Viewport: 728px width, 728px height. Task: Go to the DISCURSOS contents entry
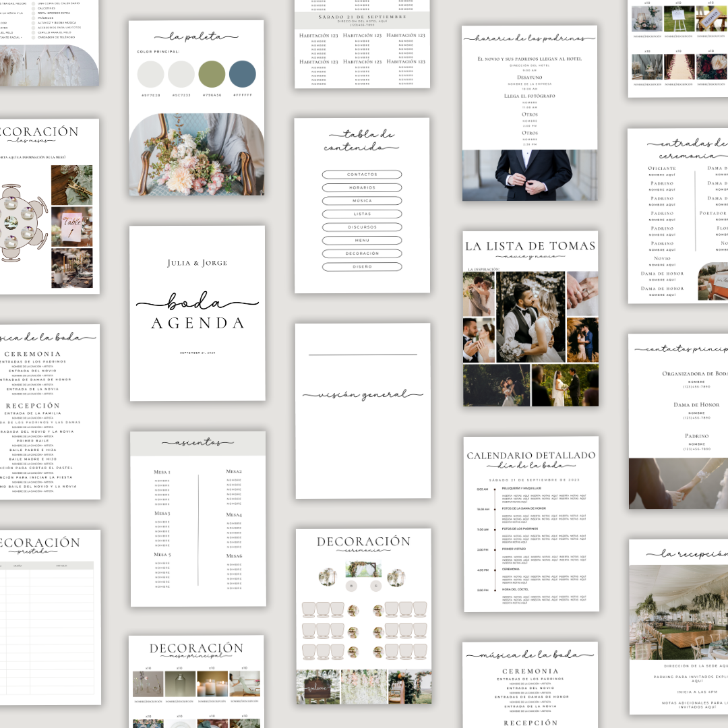coord(362,227)
